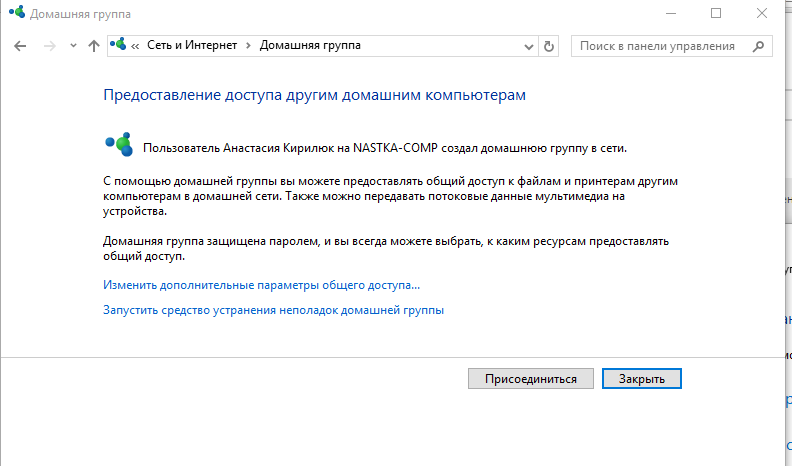Go up one level arrow

pos(94,46)
